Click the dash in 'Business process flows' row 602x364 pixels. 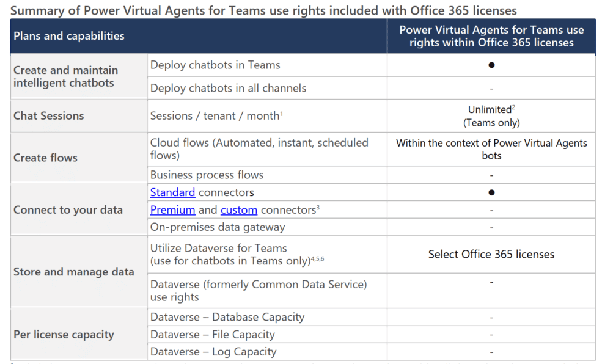click(x=491, y=176)
